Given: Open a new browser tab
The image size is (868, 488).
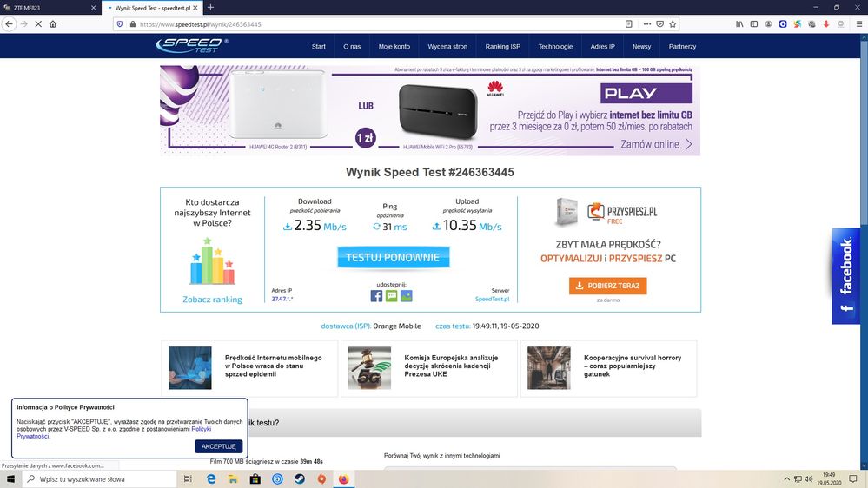Looking at the screenshot, I should click(x=210, y=8).
